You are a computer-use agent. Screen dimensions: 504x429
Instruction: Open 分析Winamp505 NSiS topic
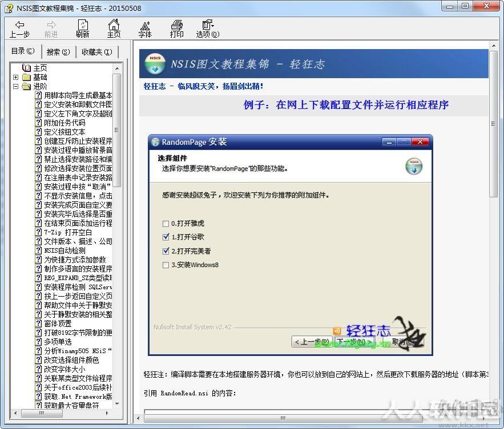click(x=78, y=351)
